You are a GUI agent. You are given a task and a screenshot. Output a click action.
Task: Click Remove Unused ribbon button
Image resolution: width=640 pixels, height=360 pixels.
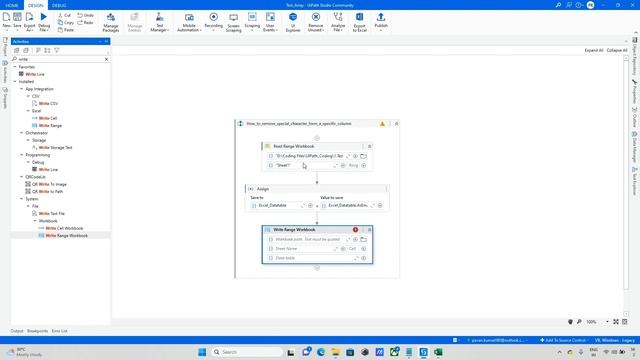[316, 22]
